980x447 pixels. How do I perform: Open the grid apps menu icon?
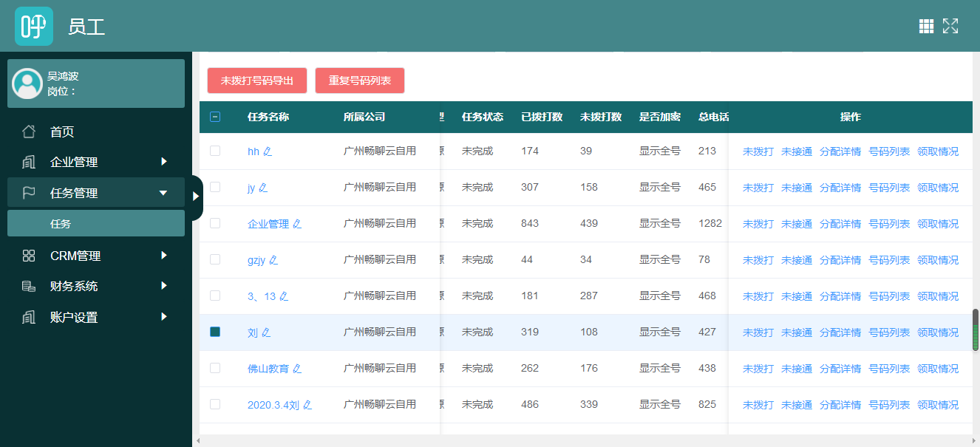point(926,27)
